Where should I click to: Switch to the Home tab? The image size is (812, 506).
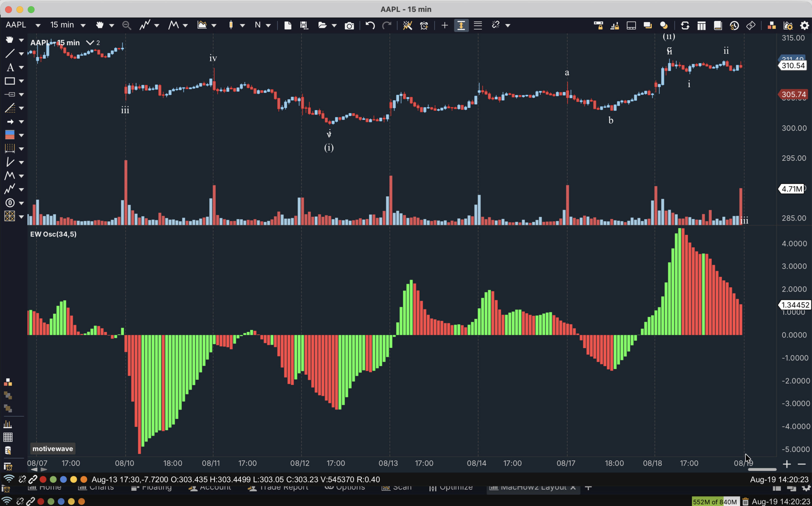[x=44, y=487]
